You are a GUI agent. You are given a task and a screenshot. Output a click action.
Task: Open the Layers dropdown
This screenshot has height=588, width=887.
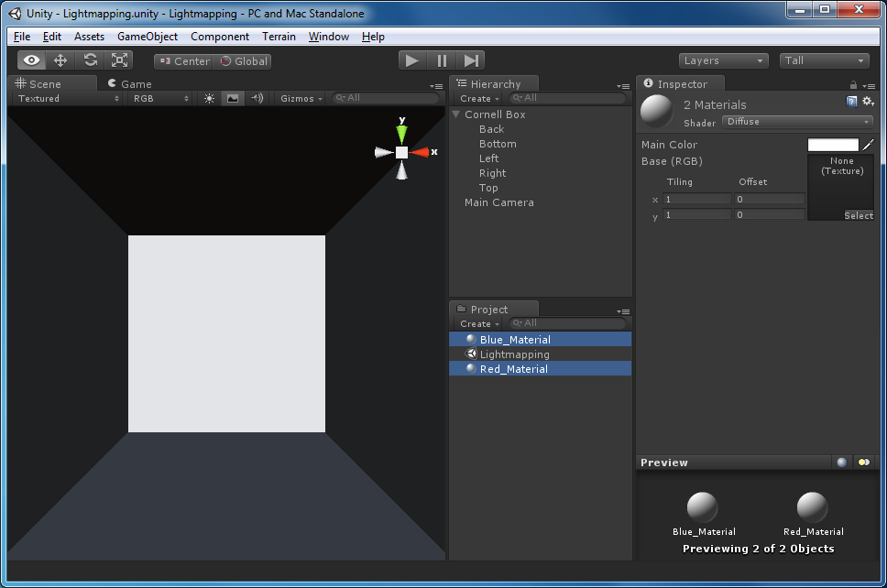[x=724, y=60]
